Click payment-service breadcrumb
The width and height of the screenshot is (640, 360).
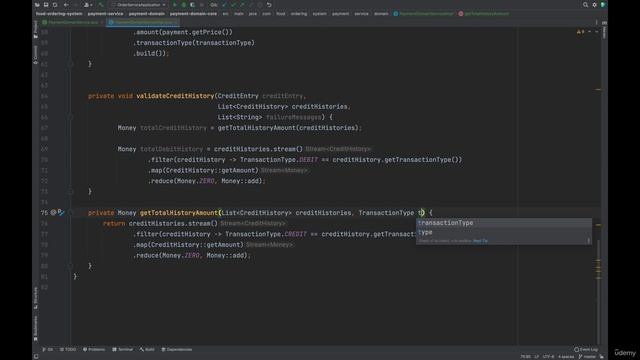[x=105, y=13]
